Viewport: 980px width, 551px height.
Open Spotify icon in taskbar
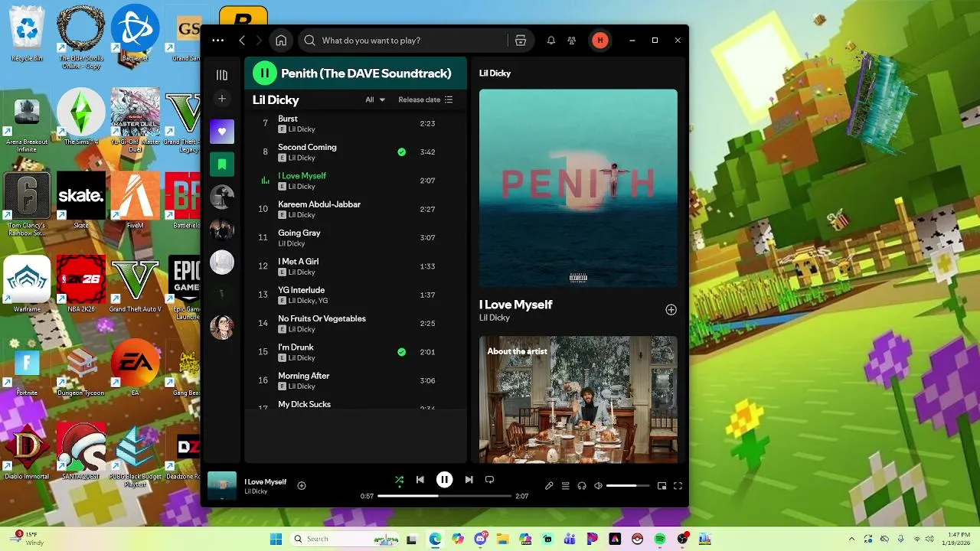pyautogui.click(x=660, y=539)
